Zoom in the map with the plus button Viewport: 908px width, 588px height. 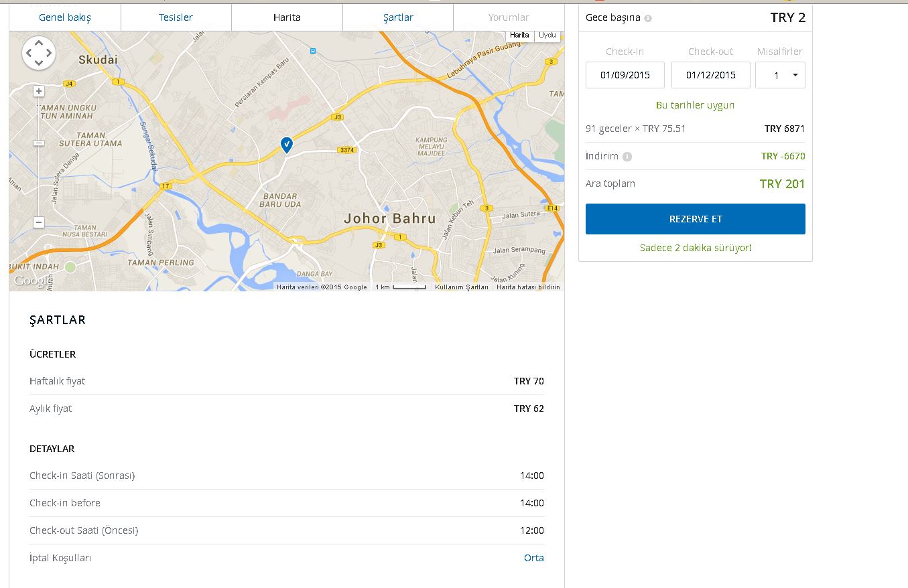point(39,91)
